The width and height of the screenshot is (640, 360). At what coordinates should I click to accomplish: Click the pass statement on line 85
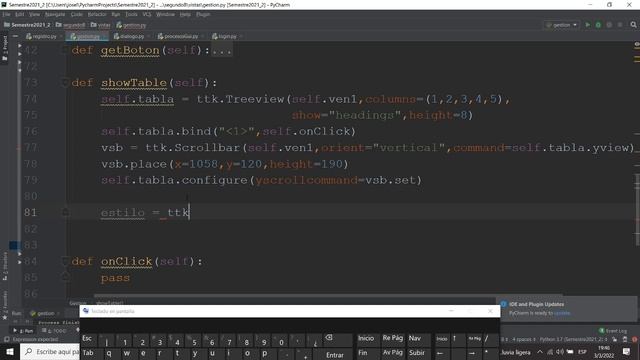click(116, 278)
